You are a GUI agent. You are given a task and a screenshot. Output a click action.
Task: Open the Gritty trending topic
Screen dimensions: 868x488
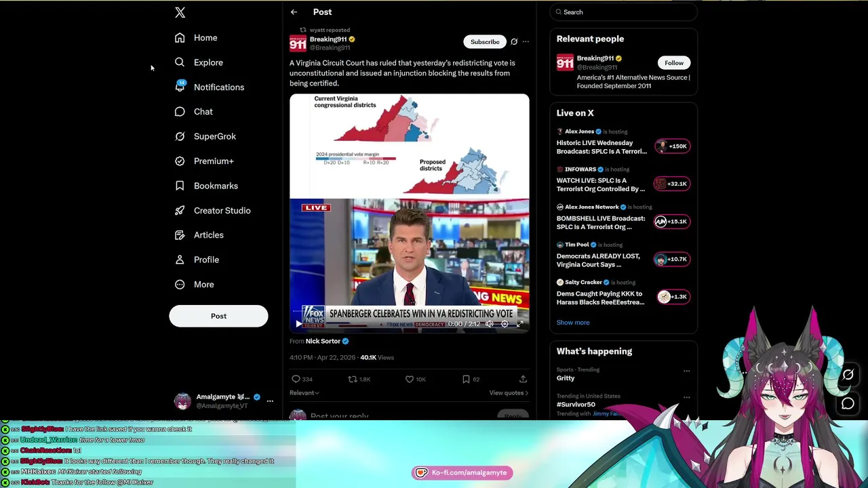pyautogui.click(x=566, y=378)
